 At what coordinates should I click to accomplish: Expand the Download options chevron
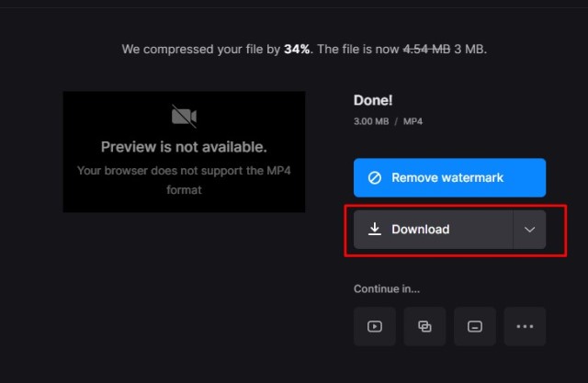click(529, 230)
